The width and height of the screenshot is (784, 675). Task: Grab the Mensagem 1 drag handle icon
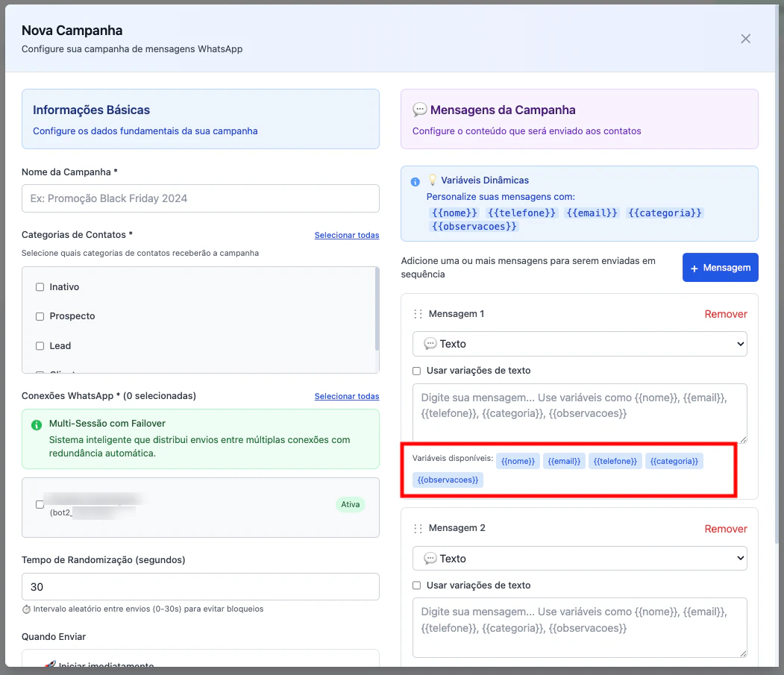tap(418, 314)
